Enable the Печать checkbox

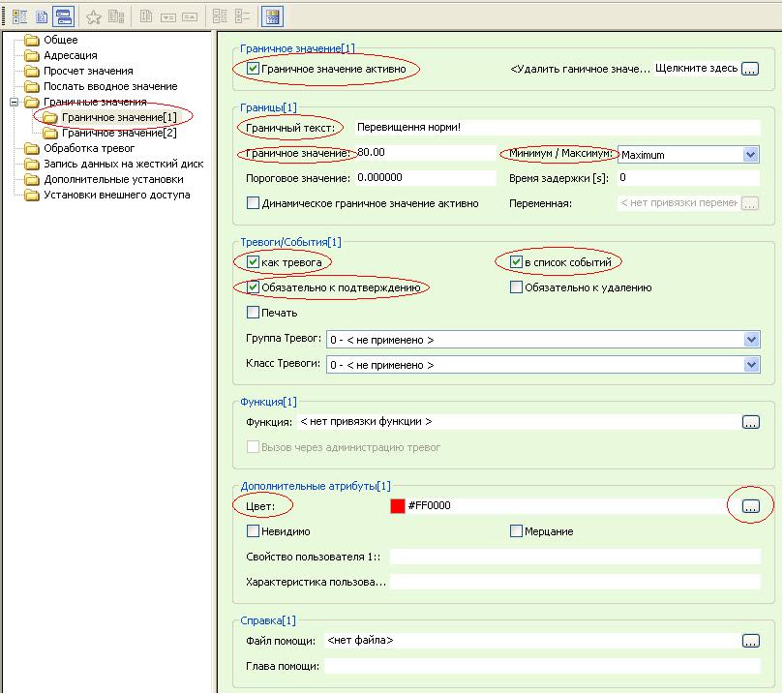[x=254, y=313]
